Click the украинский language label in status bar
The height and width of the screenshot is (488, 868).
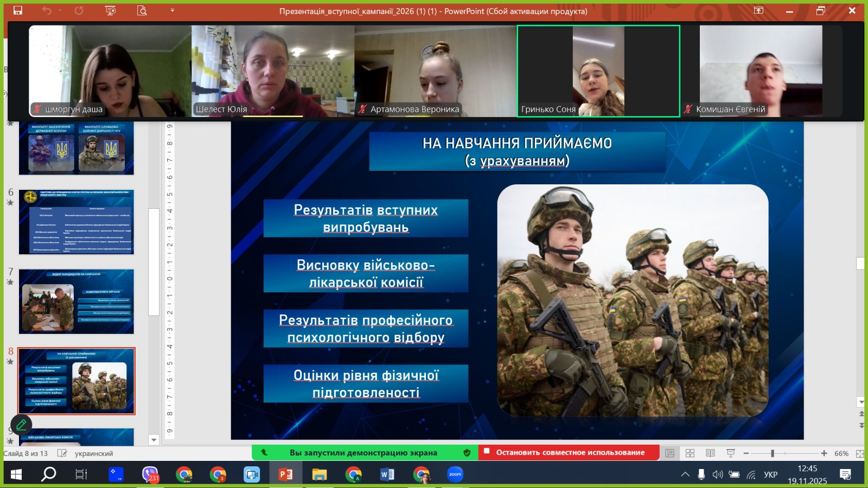coord(94,453)
